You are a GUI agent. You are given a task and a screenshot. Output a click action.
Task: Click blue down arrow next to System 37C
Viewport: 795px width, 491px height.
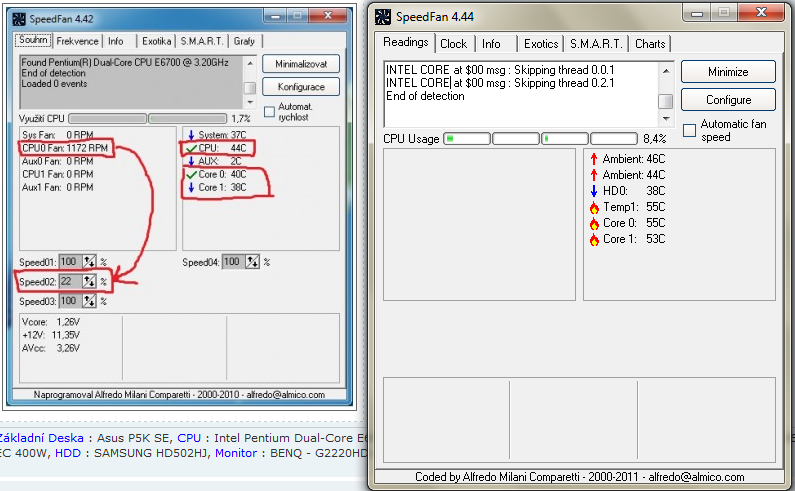click(x=191, y=135)
